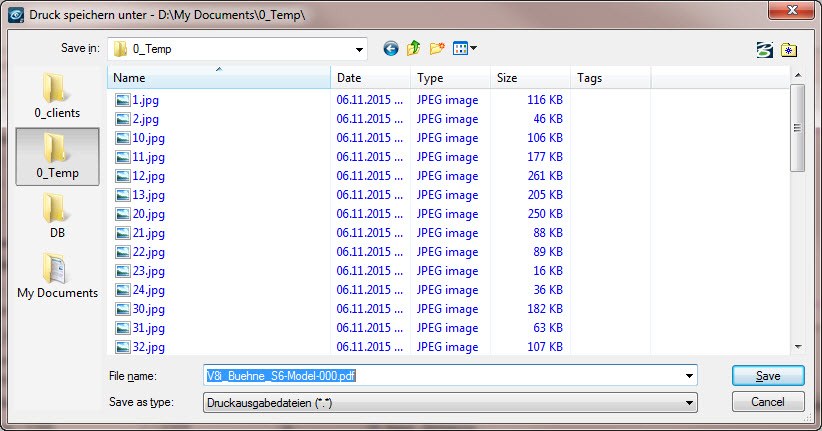The width and height of the screenshot is (822, 431).
Task: Open My Documents shortcut in sidebar
Action: pos(57,276)
